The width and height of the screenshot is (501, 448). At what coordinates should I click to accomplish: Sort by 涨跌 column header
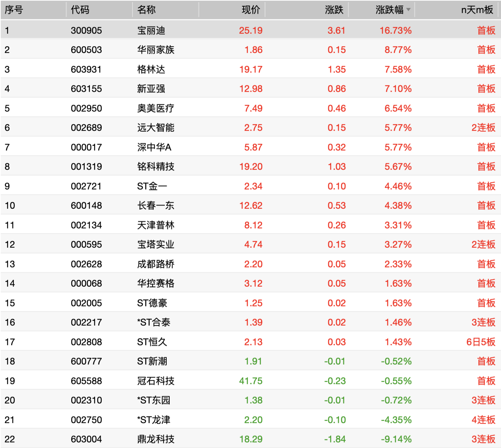tap(334, 10)
